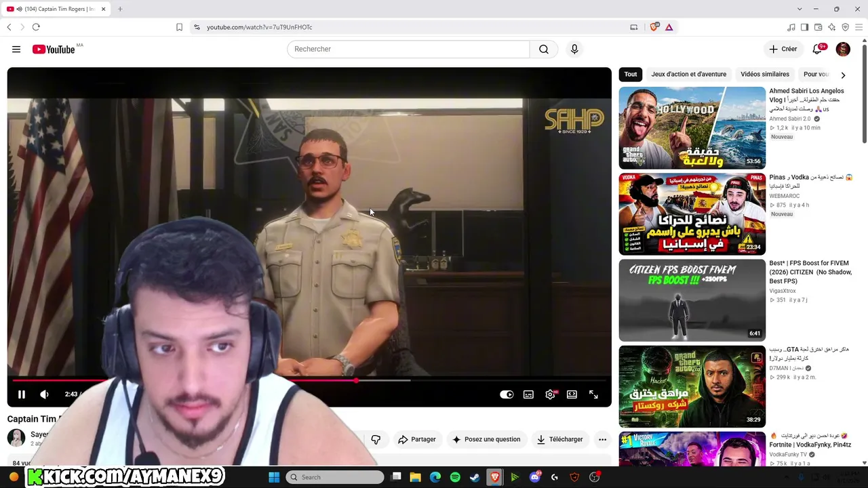Click the Partager button

(x=416, y=439)
